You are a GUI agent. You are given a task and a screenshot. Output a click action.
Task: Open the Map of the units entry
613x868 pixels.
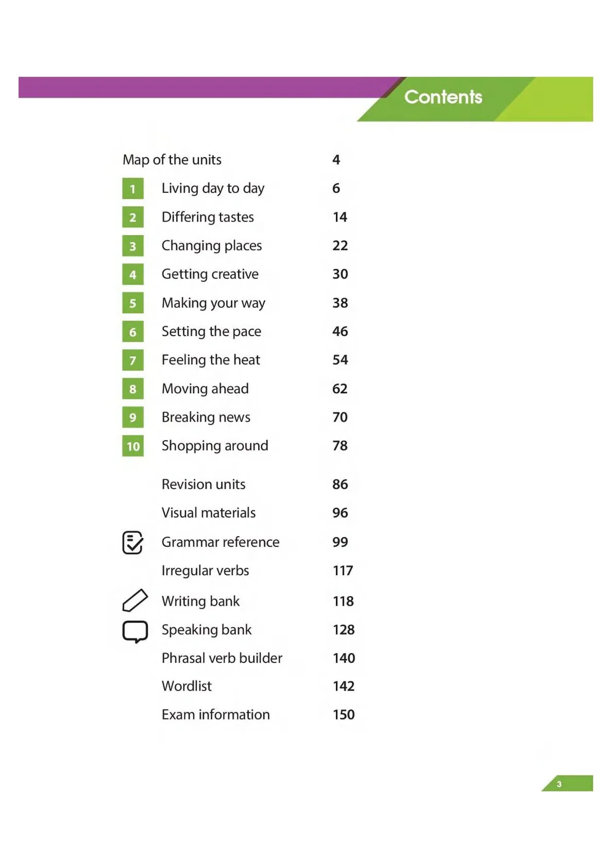pyautogui.click(x=172, y=160)
